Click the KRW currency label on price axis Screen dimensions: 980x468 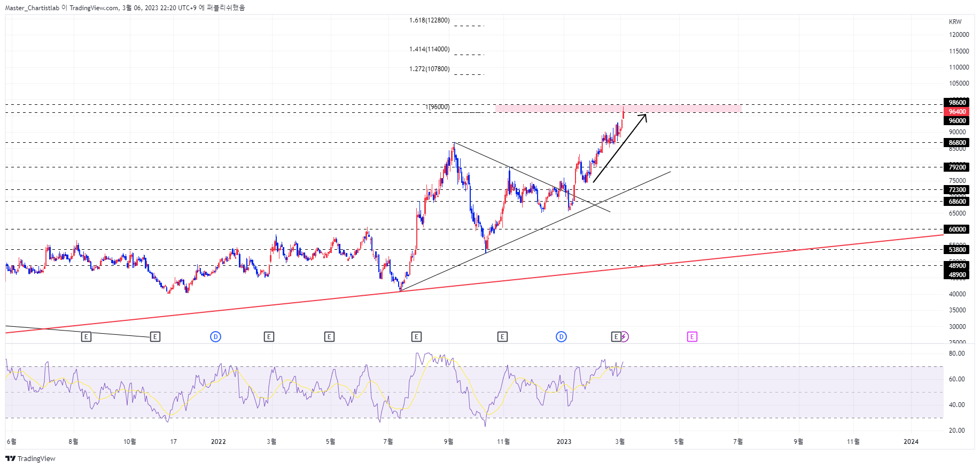coord(955,22)
